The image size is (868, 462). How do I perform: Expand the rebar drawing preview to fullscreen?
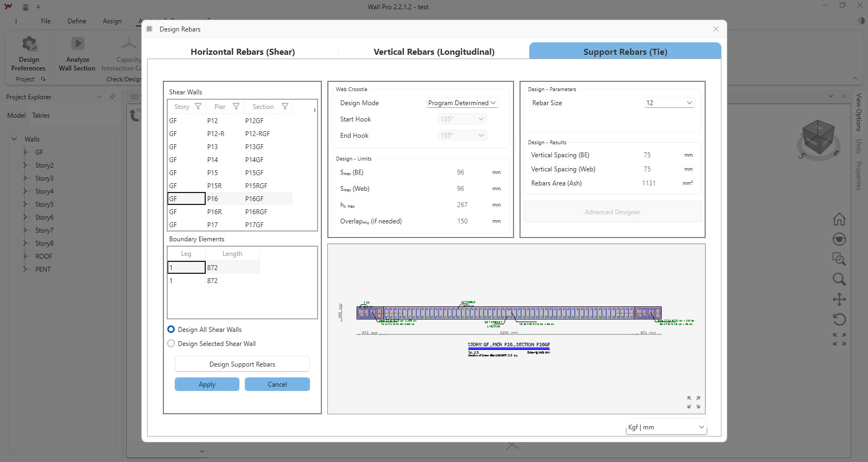pos(693,402)
